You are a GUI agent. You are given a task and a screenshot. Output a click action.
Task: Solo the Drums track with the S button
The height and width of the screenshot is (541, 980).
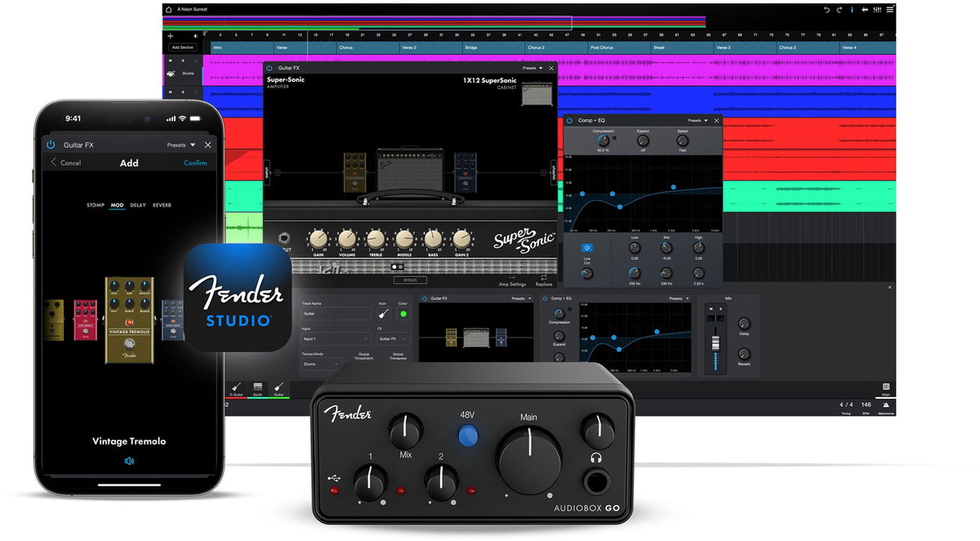(183, 60)
